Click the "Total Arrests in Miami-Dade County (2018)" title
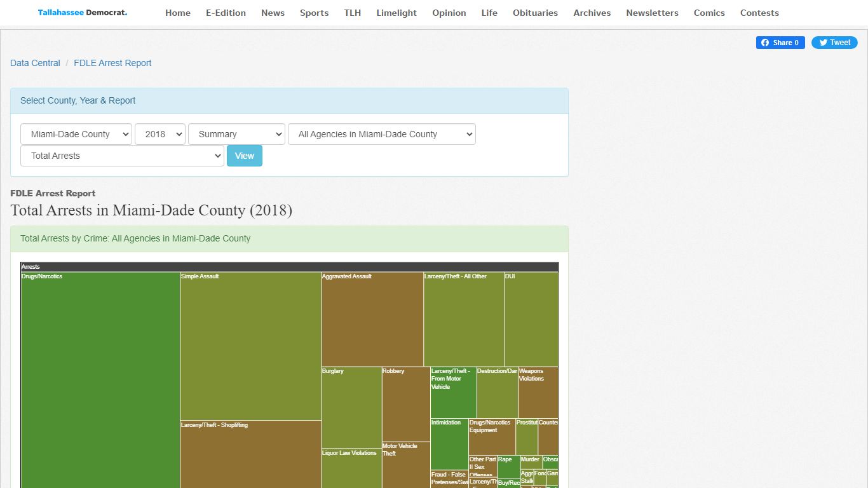This screenshot has height=488, width=868. coord(151,210)
